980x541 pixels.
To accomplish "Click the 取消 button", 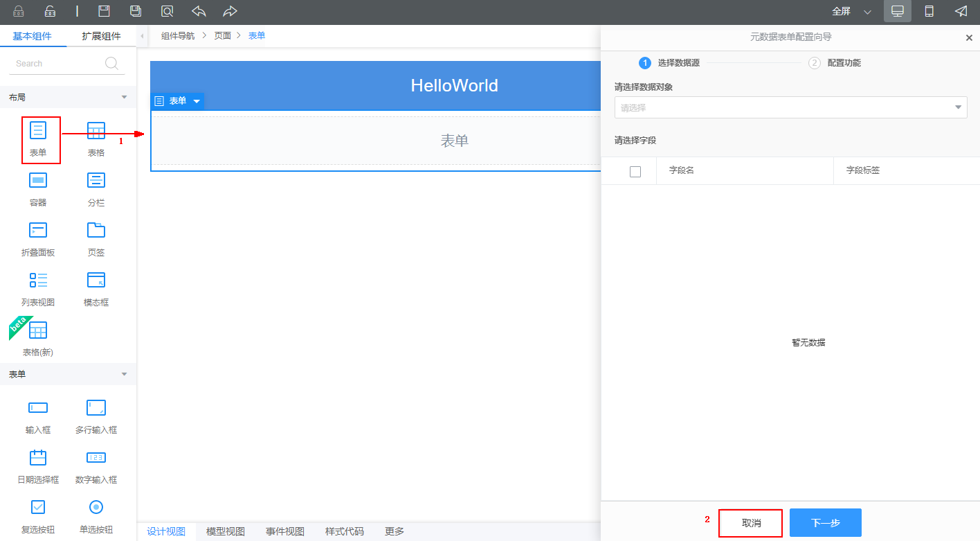I will coord(751,523).
